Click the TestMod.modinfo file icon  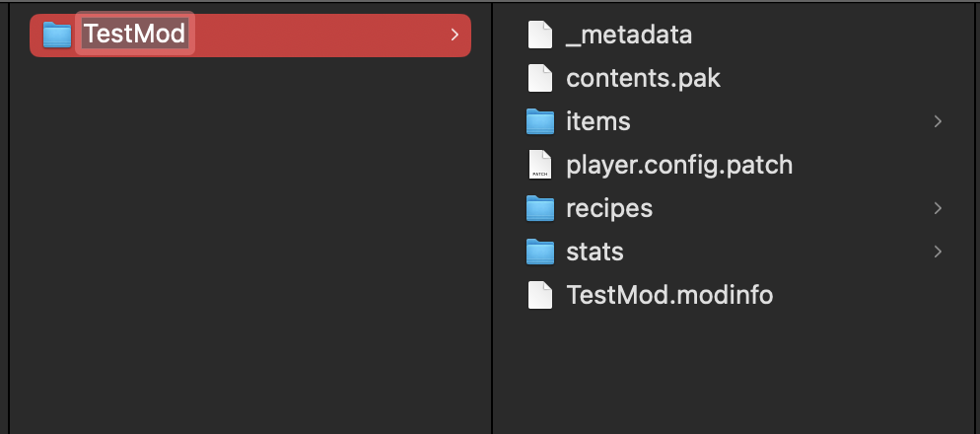pos(540,295)
